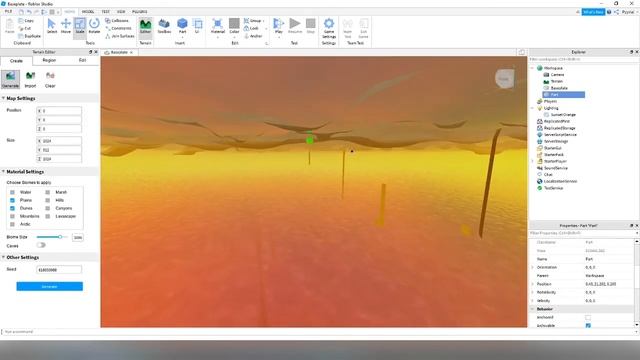Viewport: 640px width, 360px height.
Task: Expand the Orientation property row
Action: [x=533, y=267]
